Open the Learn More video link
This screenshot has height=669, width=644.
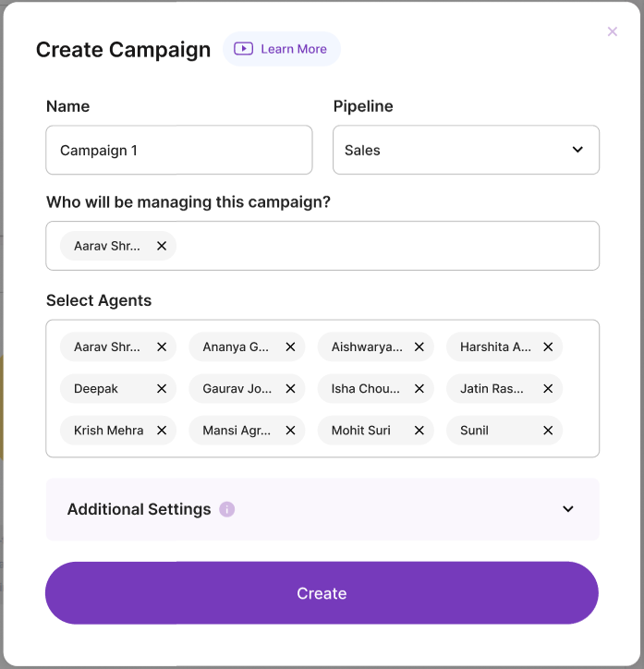282,49
